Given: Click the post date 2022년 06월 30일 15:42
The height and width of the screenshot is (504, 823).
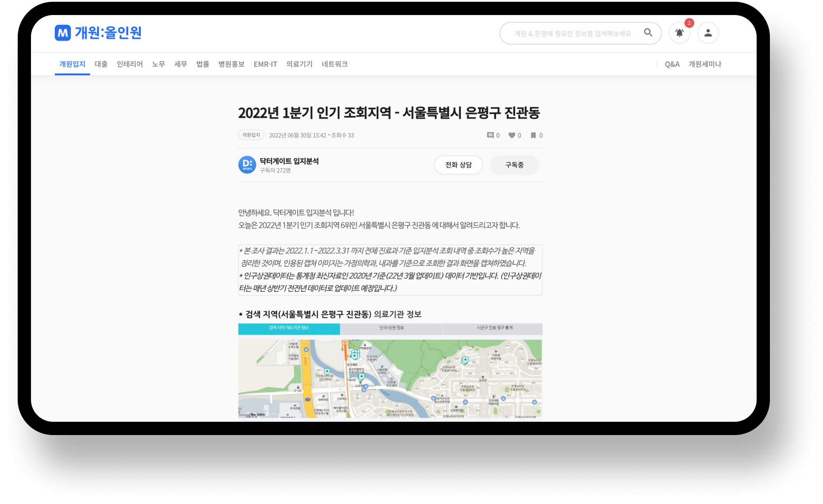Looking at the screenshot, I should [297, 135].
